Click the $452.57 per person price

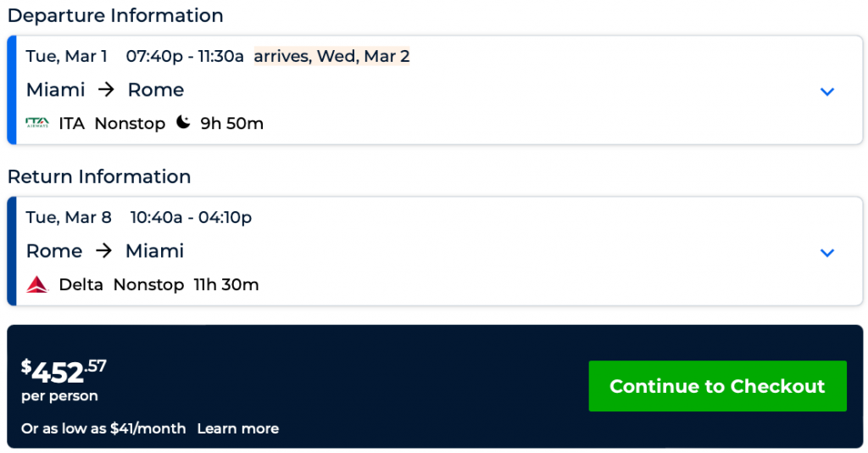click(64, 372)
